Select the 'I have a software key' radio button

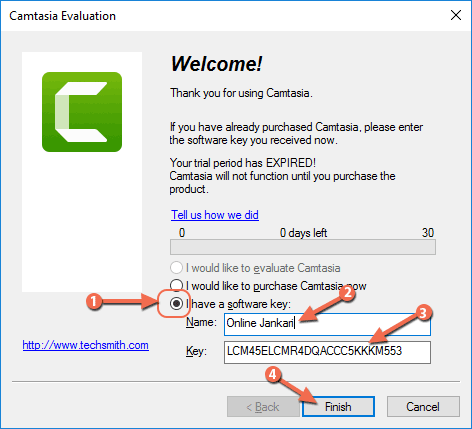click(x=176, y=304)
